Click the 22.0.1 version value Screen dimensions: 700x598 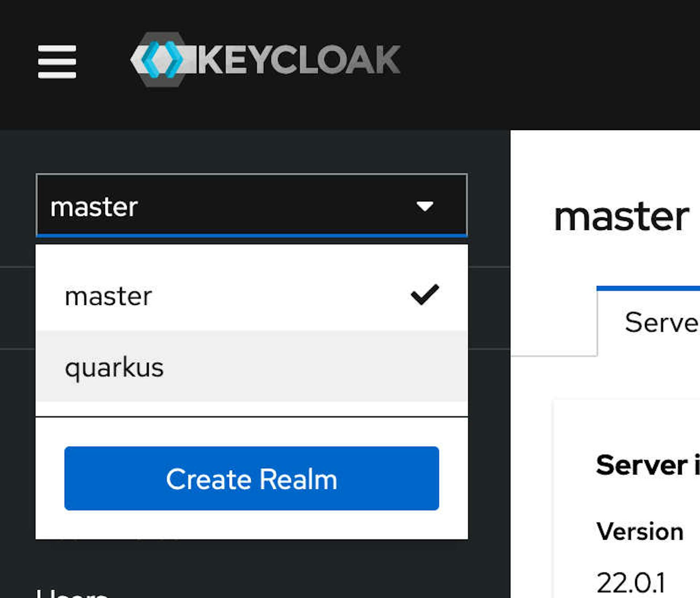coord(631,583)
